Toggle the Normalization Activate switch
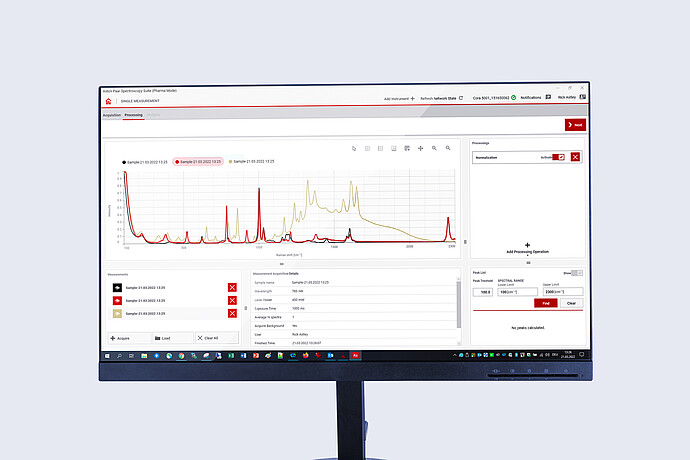This screenshot has width=690, height=460. [x=558, y=157]
